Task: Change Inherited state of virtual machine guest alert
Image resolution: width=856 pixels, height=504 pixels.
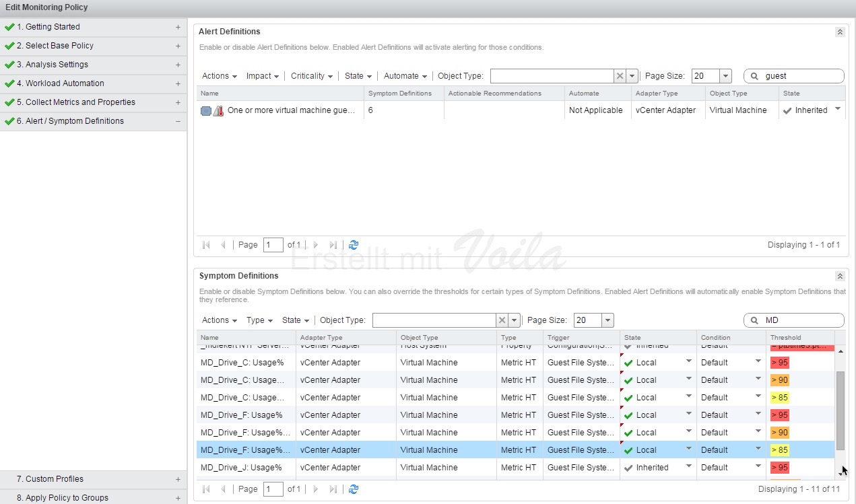Action: (838, 110)
